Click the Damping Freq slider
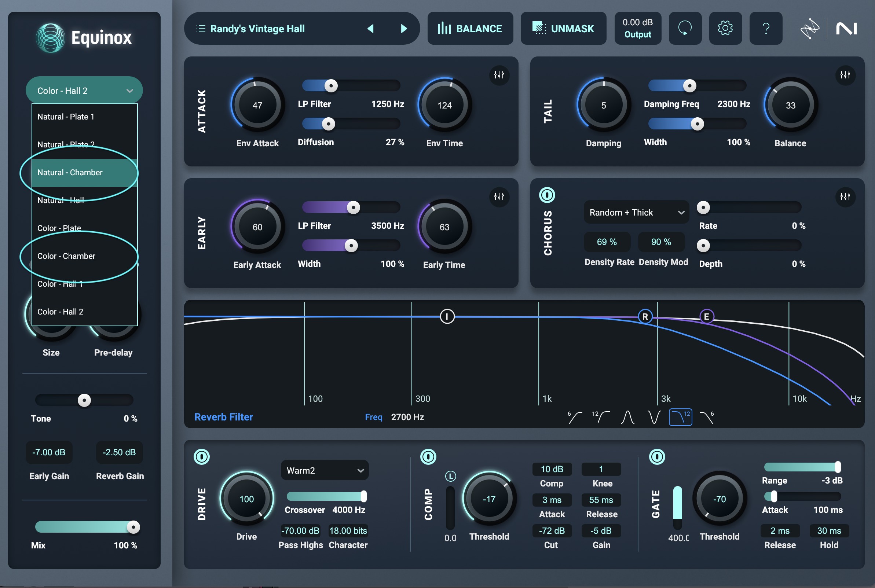Image resolution: width=875 pixels, height=588 pixels. click(697, 85)
